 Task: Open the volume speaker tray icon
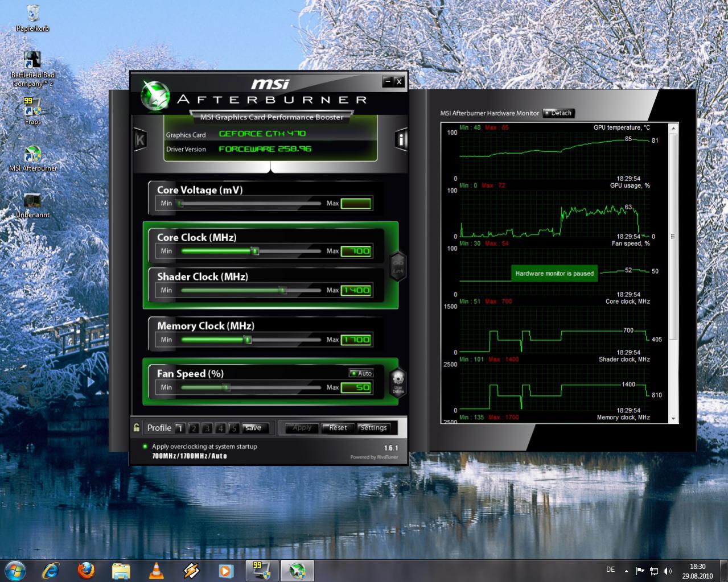click(667, 571)
